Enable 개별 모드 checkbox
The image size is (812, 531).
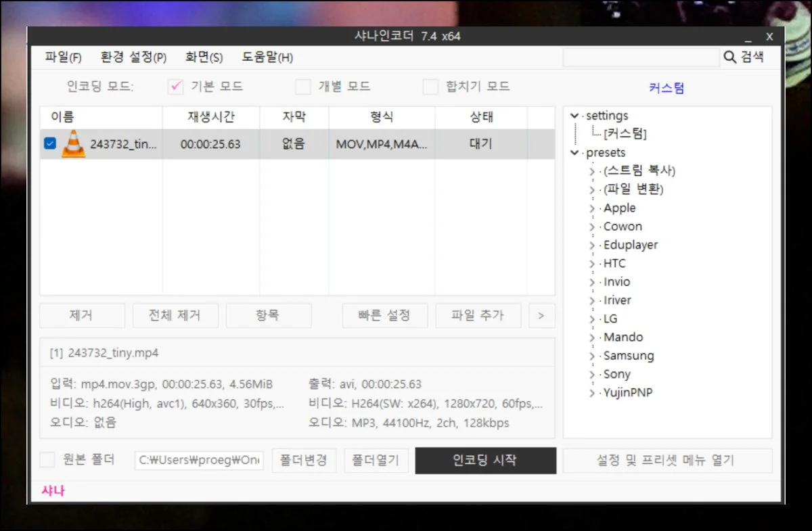point(303,87)
